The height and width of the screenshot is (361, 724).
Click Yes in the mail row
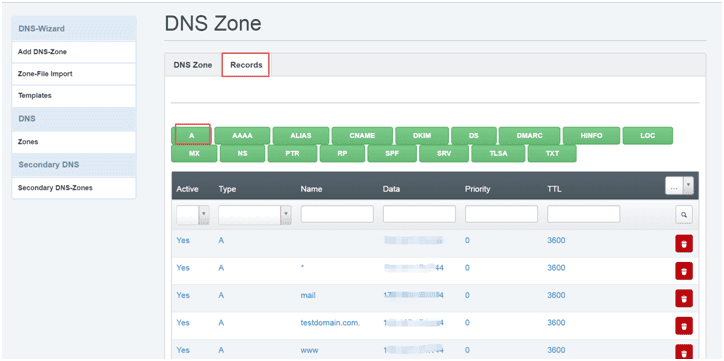coord(183,295)
